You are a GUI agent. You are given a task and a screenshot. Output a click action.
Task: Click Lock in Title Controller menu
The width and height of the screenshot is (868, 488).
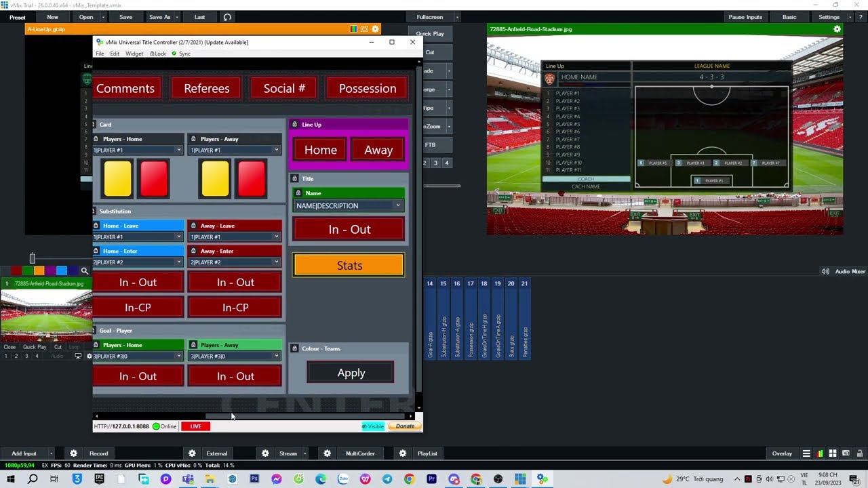[x=158, y=54]
